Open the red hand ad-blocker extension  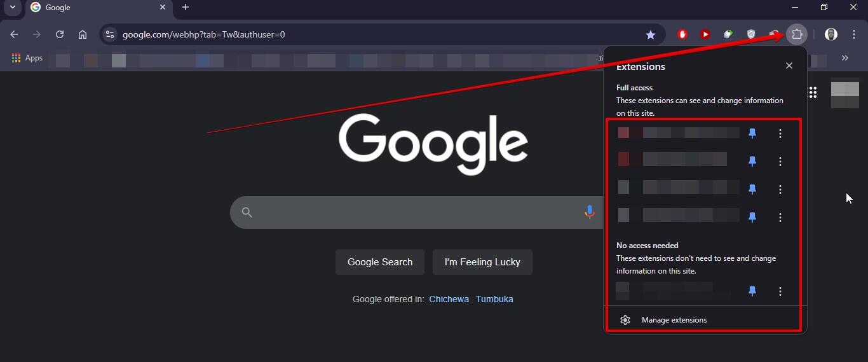682,34
